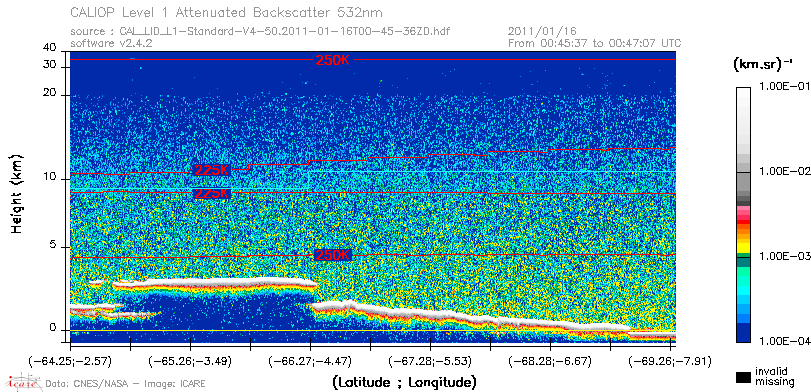The height and width of the screenshot is (392, 811).
Task: Click the lower '225K' label below 10 km
Action: [x=211, y=193]
